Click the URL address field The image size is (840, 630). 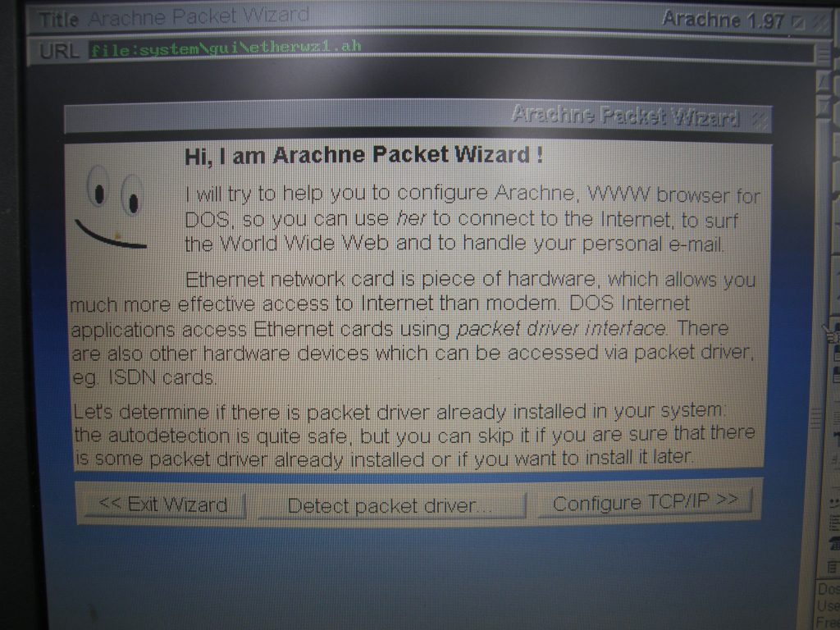450,50
